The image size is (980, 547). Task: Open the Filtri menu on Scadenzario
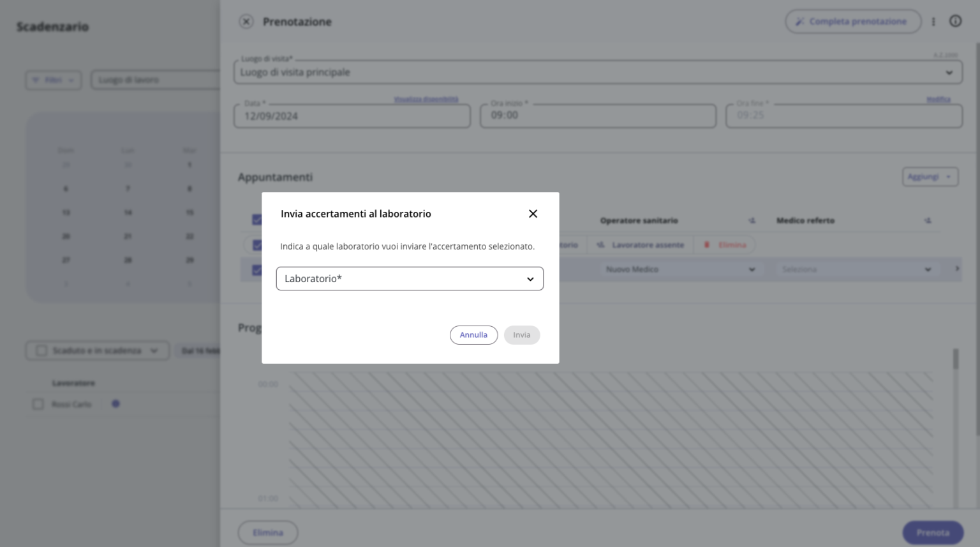tap(53, 80)
